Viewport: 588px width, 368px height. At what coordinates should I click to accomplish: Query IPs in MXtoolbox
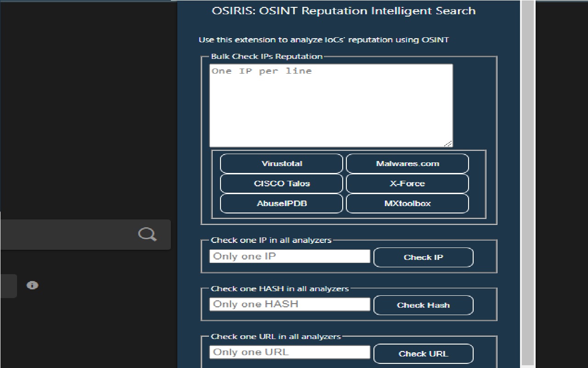click(407, 203)
